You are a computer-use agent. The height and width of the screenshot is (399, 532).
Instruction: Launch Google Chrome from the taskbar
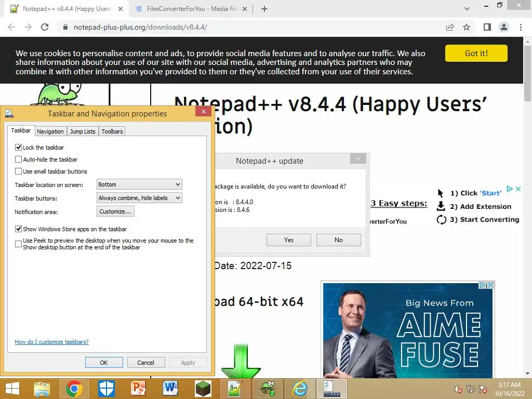74,389
